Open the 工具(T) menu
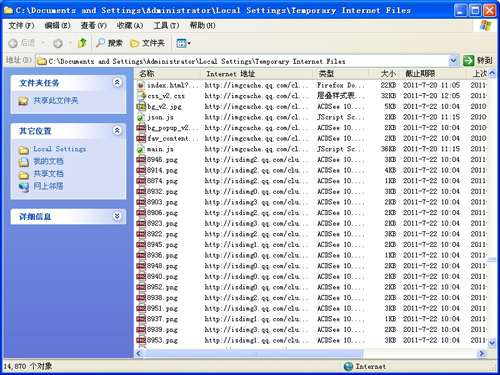500x375 pixels. (x=166, y=25)
